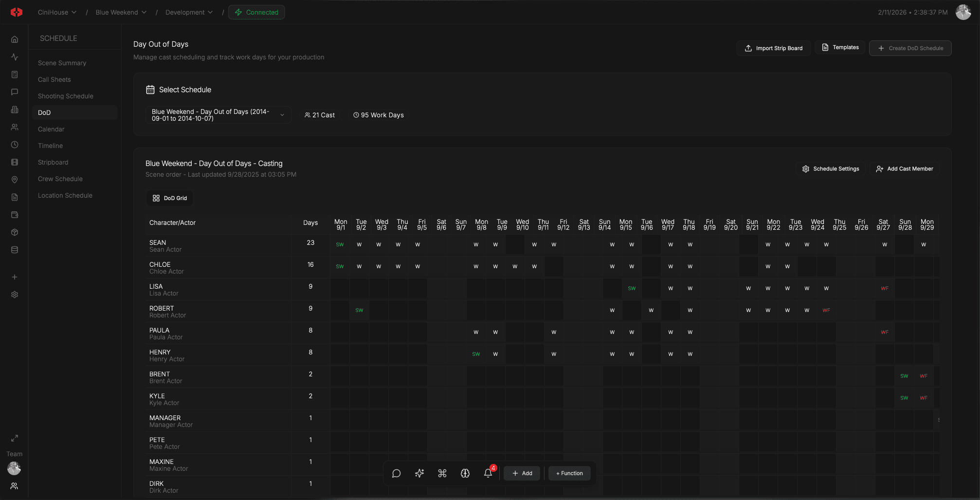
Task: Select DoD in Schedule menu
Action: tap(74, 112)
